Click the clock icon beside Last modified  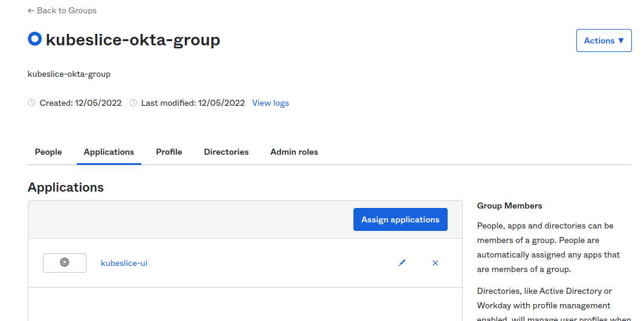pyautogui.click(x=133, y=103)
